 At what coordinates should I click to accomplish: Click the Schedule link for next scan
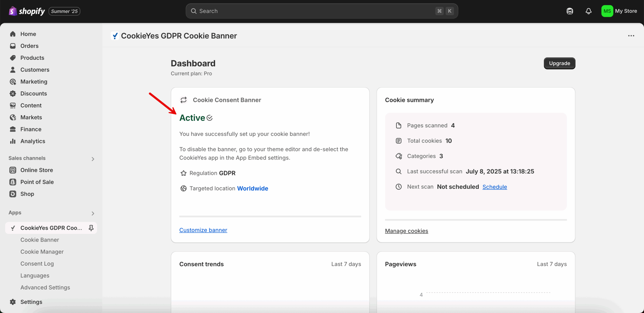point(495,187)
